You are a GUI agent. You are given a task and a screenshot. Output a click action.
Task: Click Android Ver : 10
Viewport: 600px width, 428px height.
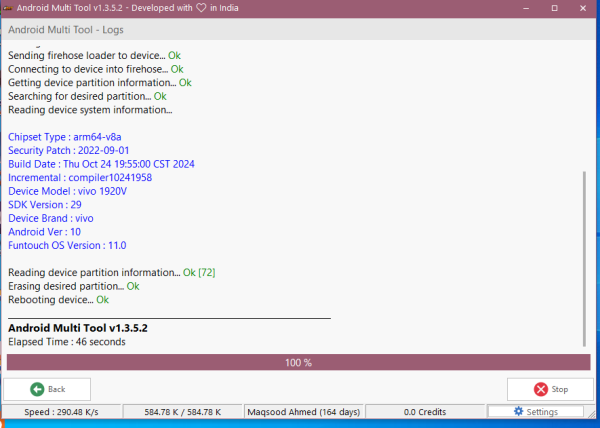[x=44, y=232]
